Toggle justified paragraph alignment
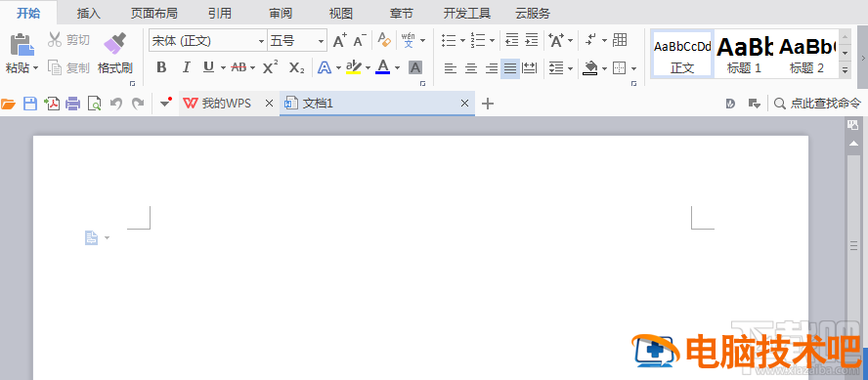 point(510,68)
